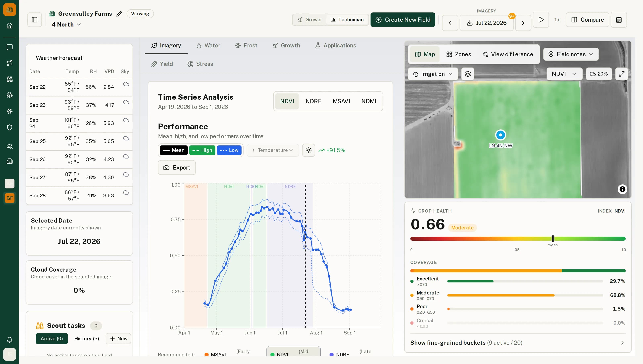
Task: Open the snowflake frost sidebar icon
Action: point(9,111)
